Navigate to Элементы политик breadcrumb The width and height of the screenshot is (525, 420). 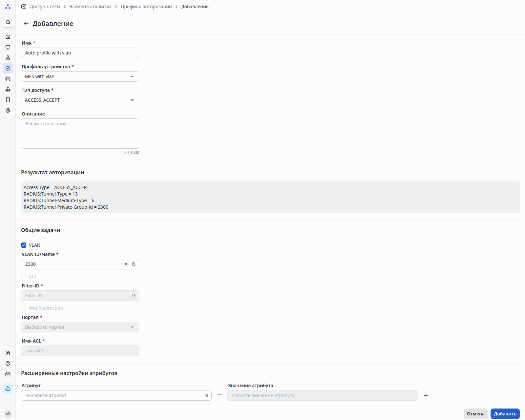(x=90, y=7)
